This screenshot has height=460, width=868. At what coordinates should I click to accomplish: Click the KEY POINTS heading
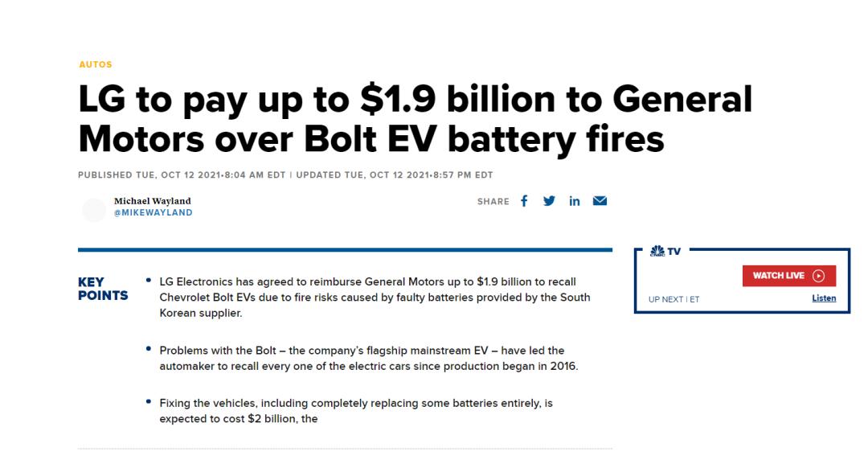pyautogui.click(x=103, y=289)
